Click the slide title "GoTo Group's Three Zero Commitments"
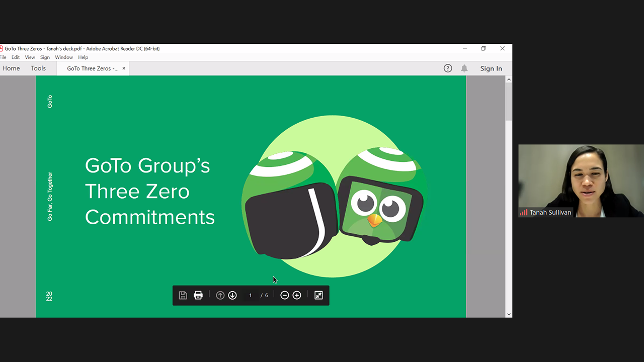The height and width of the screenshot is (362, 644). 150,191
